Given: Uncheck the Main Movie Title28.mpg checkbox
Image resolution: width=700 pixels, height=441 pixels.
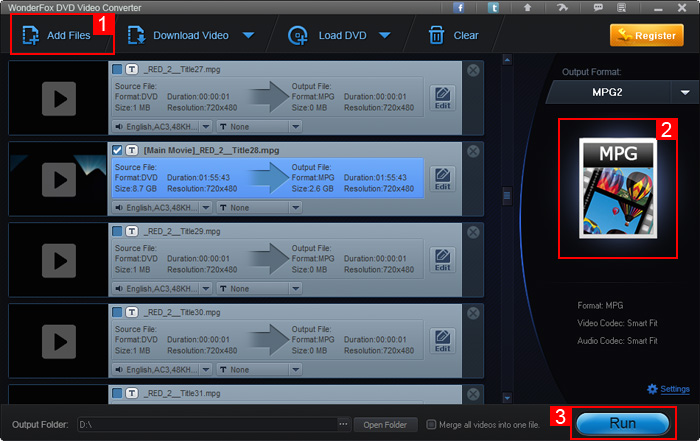Looking at the screenshot, I should [x=118, y=150].
